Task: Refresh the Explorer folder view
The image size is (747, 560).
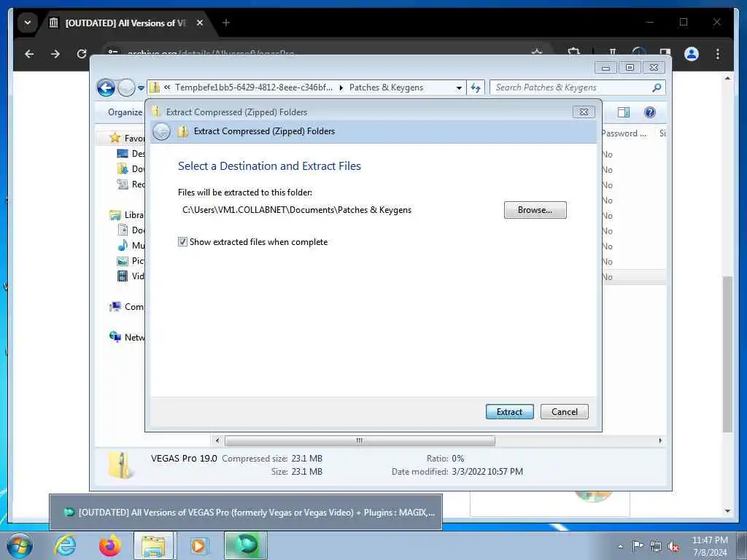Action: click(x=476, y=87)
